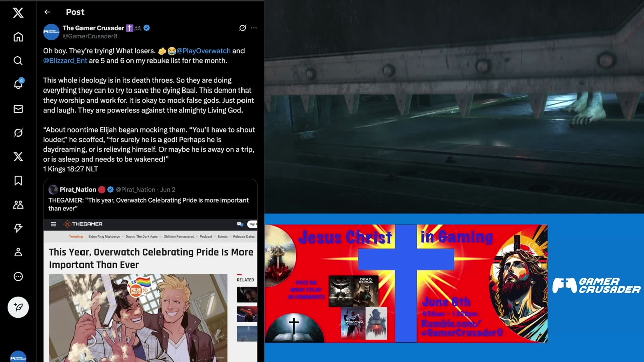Screen dimensions: 644x362
Task: Click the Gamer Crusader logo overlay
Action: (x=597, y=286)
